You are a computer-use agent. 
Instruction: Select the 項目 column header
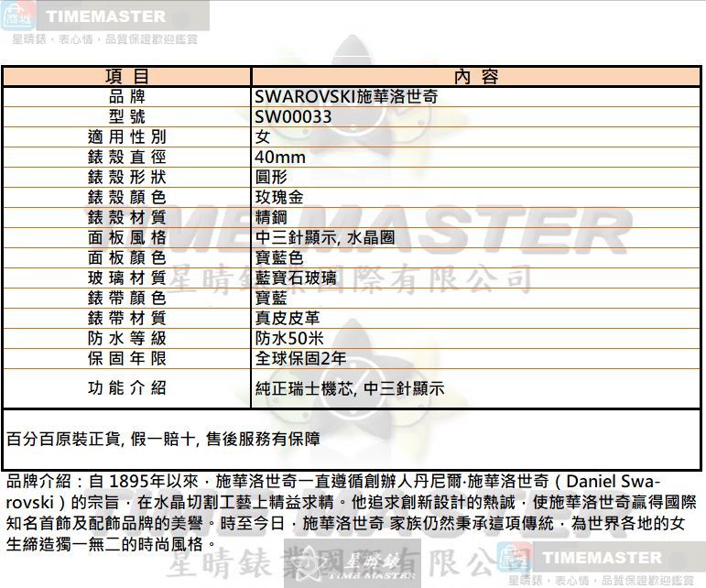126,77
